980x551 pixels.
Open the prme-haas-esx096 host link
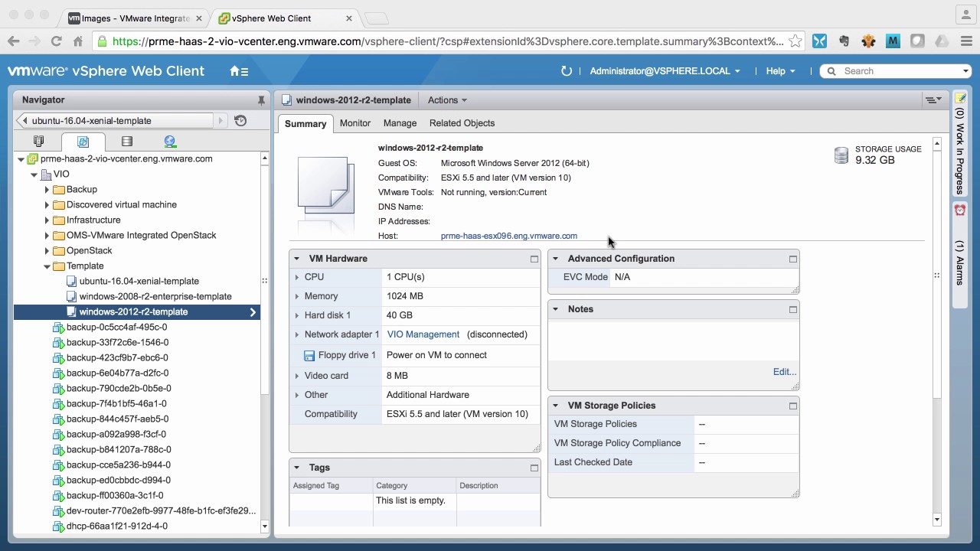508,236
